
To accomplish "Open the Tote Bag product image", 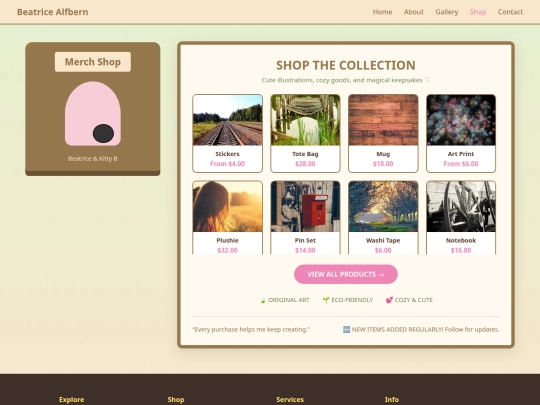I will [x=305, y=120].
